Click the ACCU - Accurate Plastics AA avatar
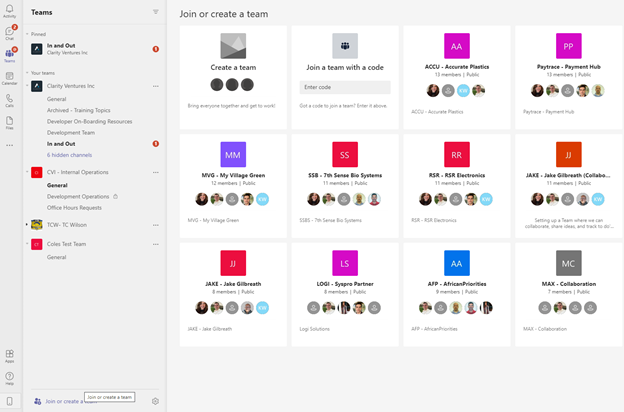 click(457, 46)
